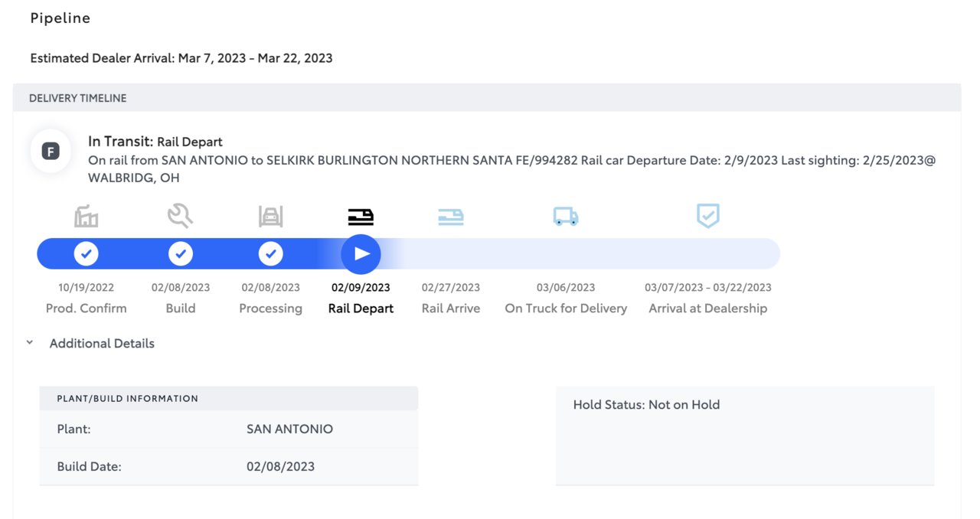Click the delivery truck icon
This screenshot has width=980, height=519.
566,217
